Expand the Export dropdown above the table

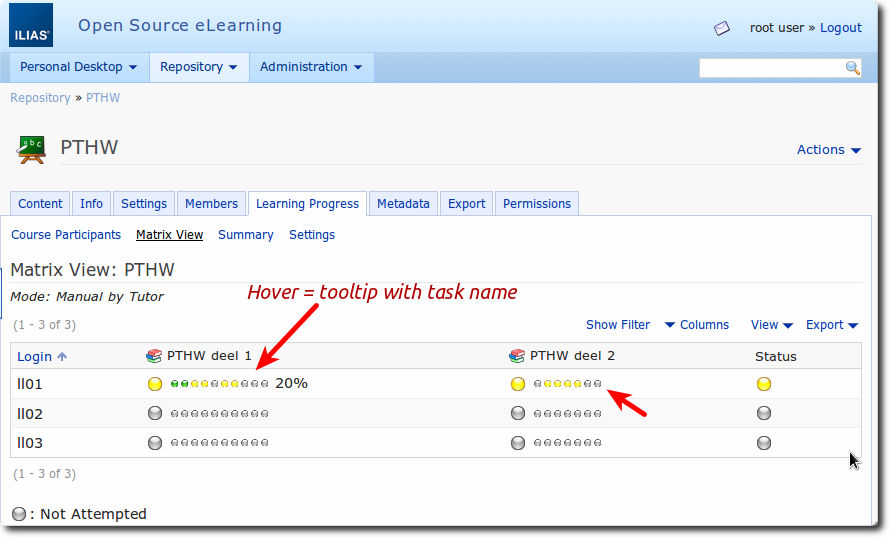(832, 325)
